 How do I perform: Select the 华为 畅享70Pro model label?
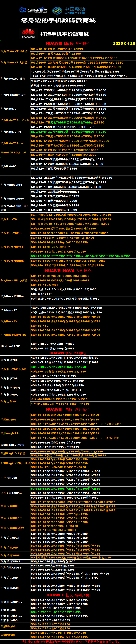click(10, 388)
